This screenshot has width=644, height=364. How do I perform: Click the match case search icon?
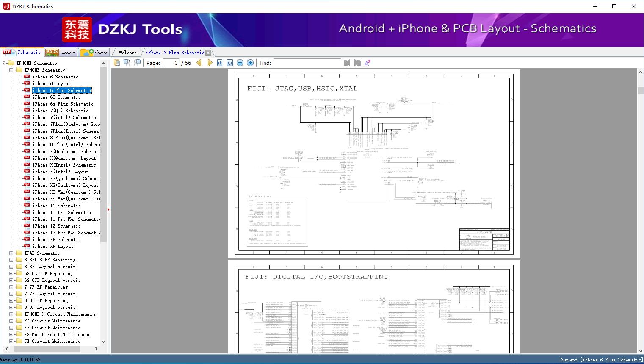click(368, 63)
